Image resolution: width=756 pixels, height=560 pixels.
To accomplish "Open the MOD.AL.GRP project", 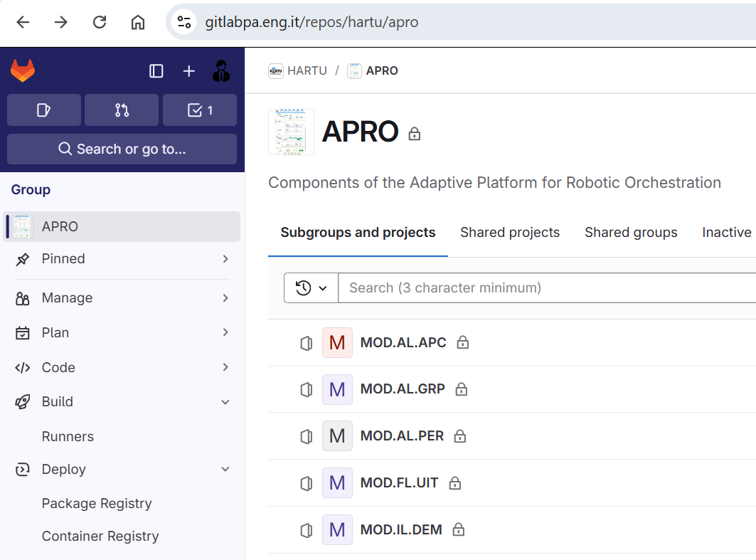I will [x=403, y=389].
